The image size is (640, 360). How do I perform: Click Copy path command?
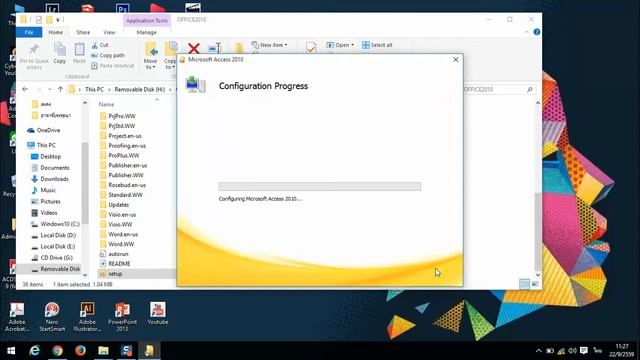click(108, 55)
